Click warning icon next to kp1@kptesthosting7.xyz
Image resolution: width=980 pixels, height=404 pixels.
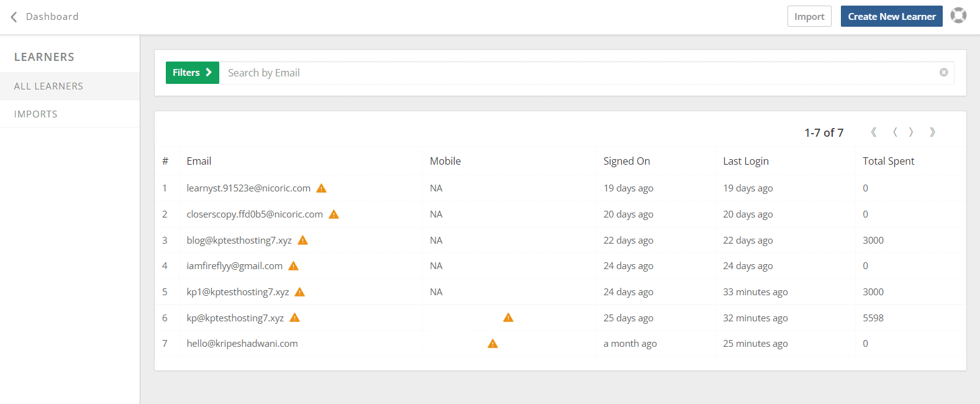(x=300, y=292)
